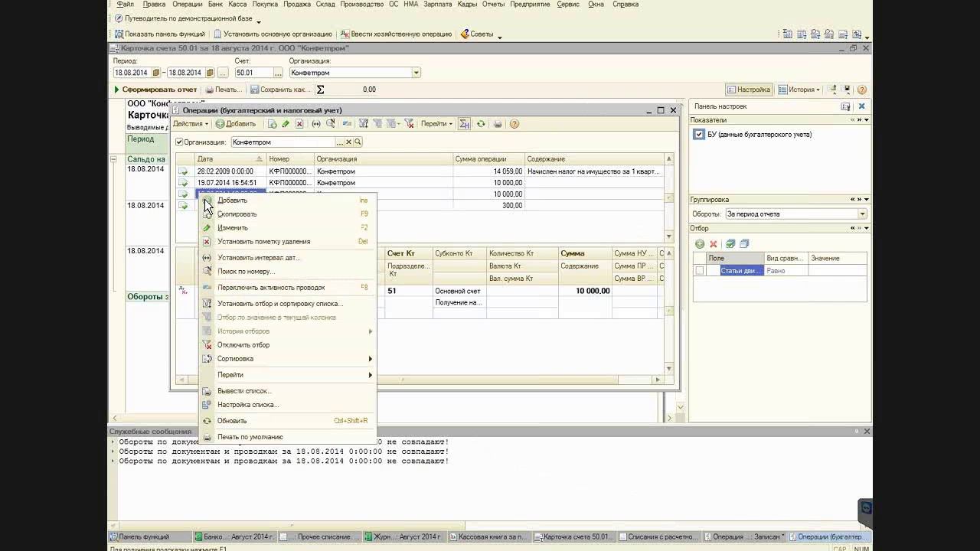
Task: Select Скопировать from the context menu
Action: [x=237, y=214]
